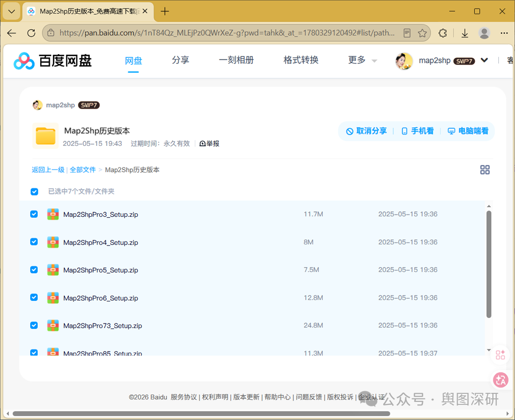Click 取消分享 button

coord(367,131)
